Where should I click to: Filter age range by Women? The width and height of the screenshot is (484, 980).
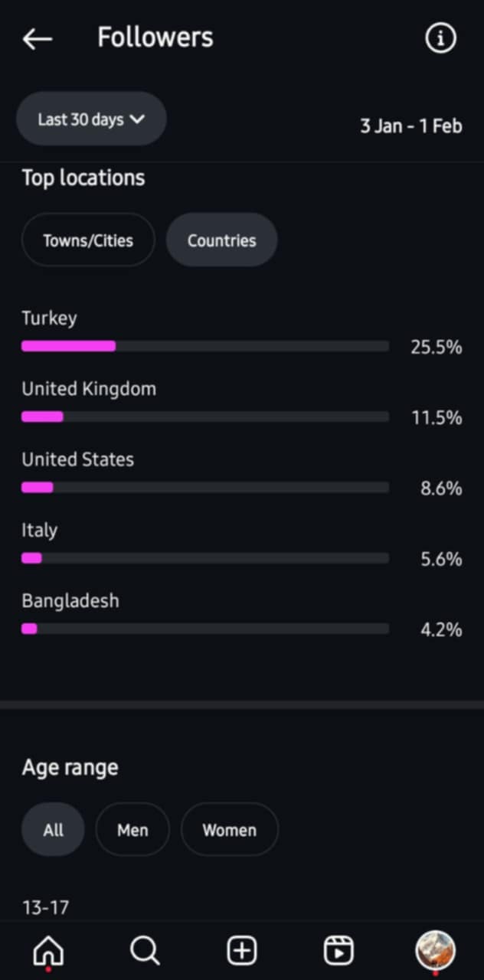point(229,830)
